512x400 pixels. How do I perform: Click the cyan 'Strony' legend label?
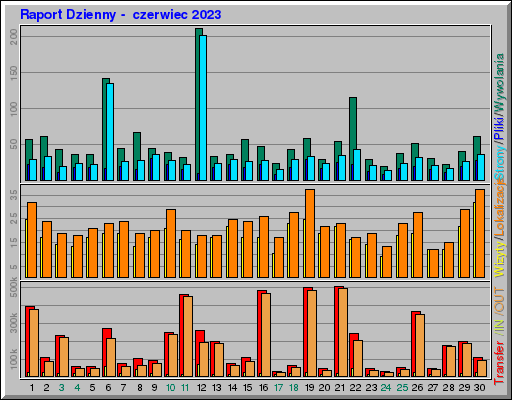coord(499,162)
